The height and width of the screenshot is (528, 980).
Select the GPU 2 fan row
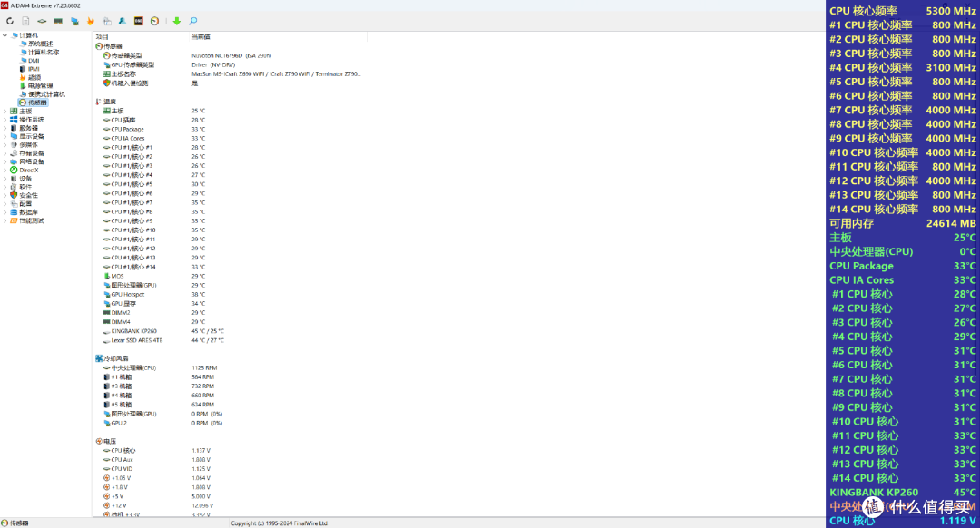[162, 423]
